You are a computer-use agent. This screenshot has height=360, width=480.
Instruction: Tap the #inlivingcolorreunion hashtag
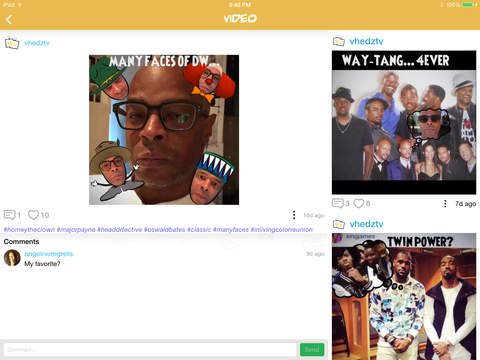pyautogui.click(x=282, y=230)
